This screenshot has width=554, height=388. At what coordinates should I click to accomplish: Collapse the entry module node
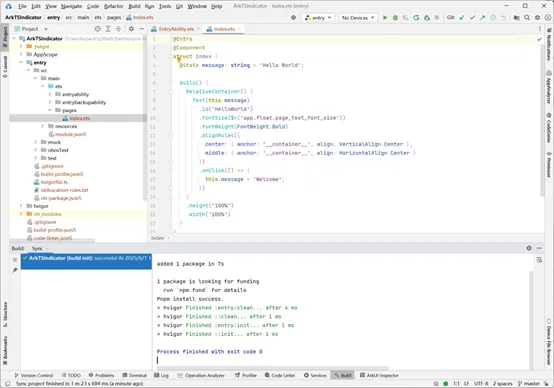21,62
